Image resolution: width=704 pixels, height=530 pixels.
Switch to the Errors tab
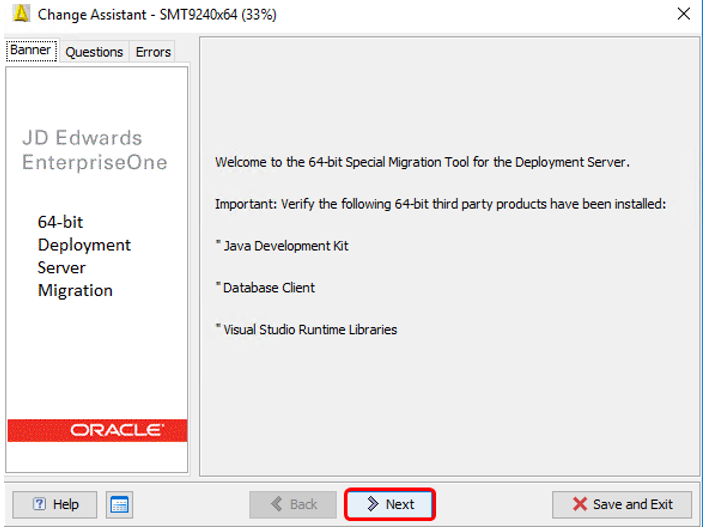(x=153, y=52)
